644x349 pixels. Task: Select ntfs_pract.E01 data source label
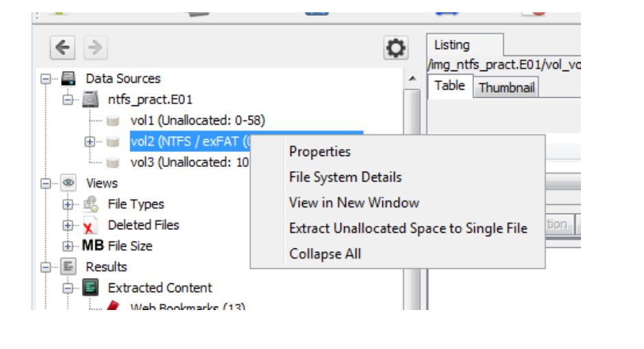tap(150, 99)
